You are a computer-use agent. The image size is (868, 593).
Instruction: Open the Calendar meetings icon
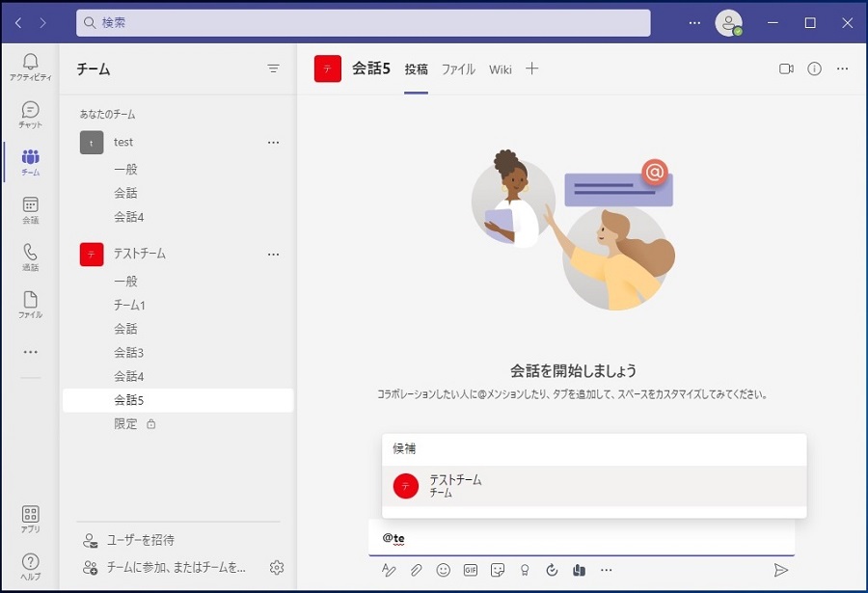point(31,210)
